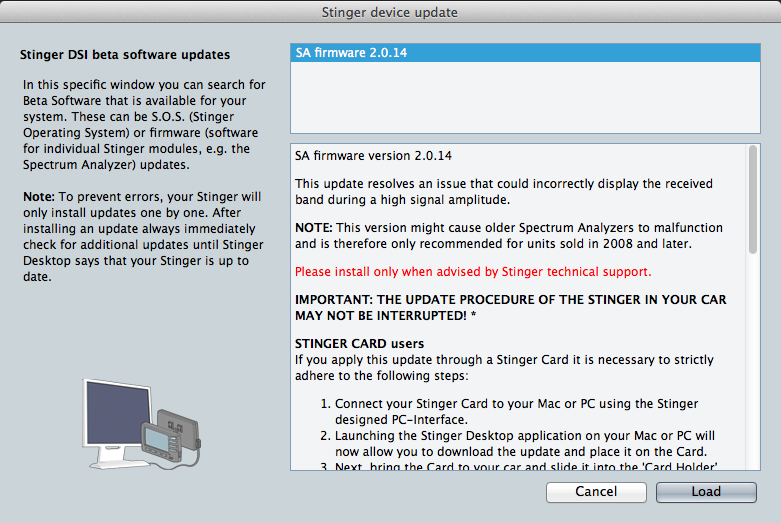This screenshot has height=523, width=781.
Task: Click the 'This update resolves an issue' paragraph
Action: pos(504,191)
